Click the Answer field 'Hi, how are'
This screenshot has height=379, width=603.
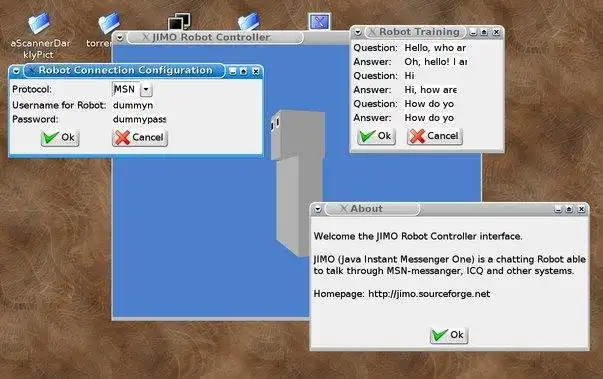[430, 90]
